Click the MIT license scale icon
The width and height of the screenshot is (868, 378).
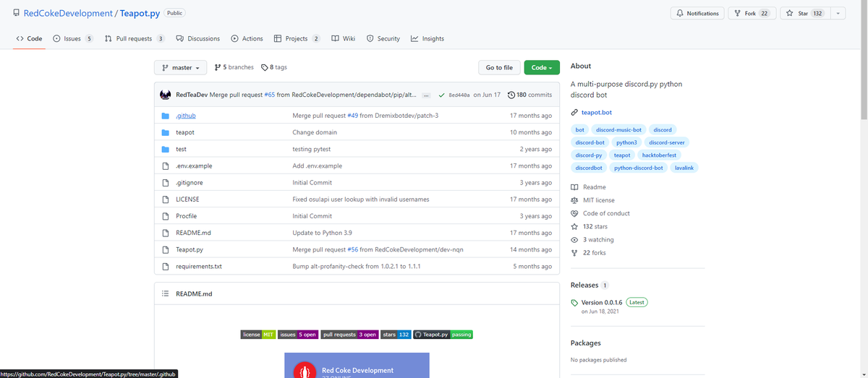pos(574,200)
